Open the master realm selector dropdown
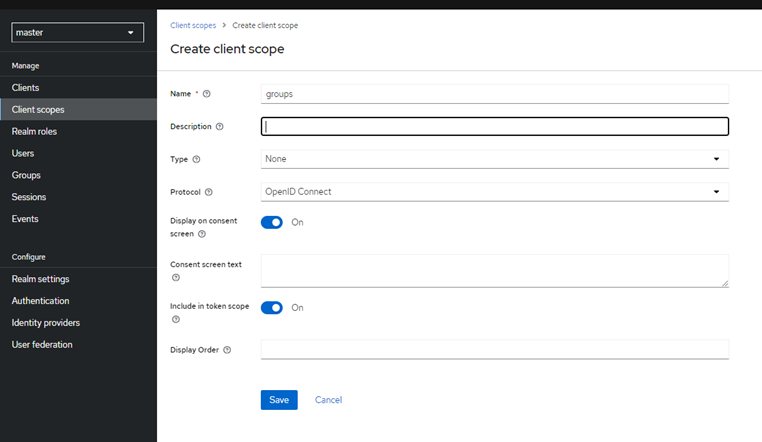The image size is (762, 442). (x=77, y=33)
